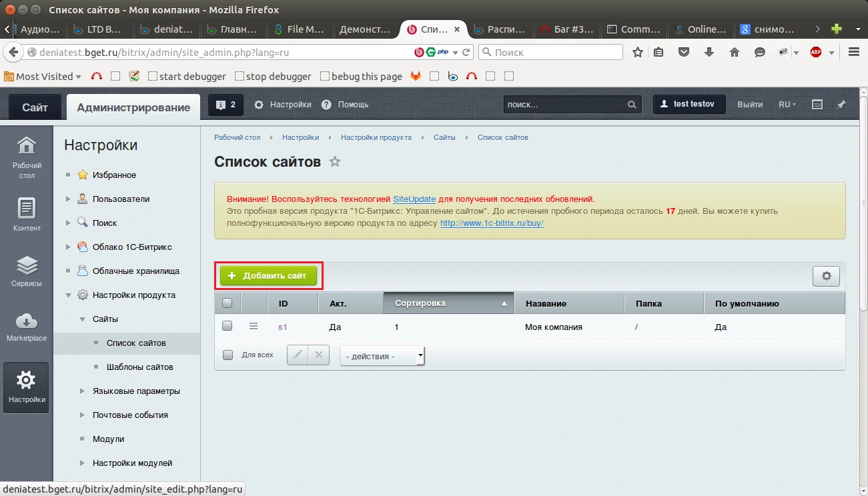Toggle the select-all checkbox in table header
The image size is (868, 496).
point(228,303)
